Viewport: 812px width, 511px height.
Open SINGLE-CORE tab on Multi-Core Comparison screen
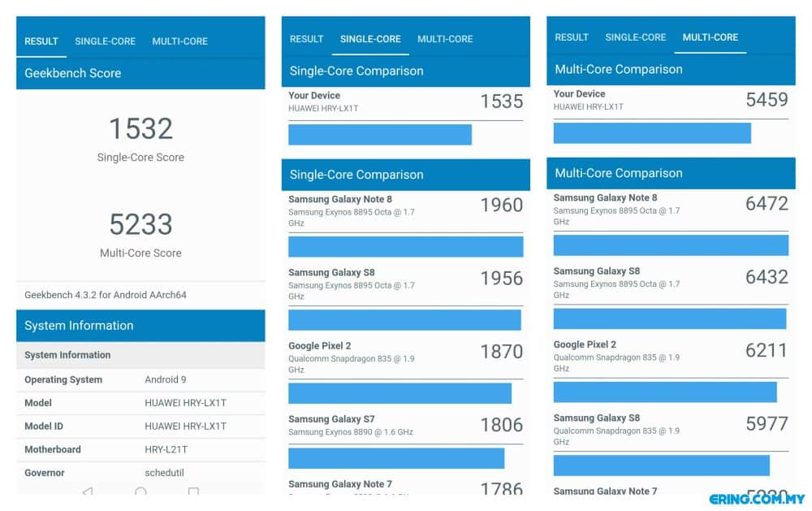pyautogui.click(x=636, y=37)
